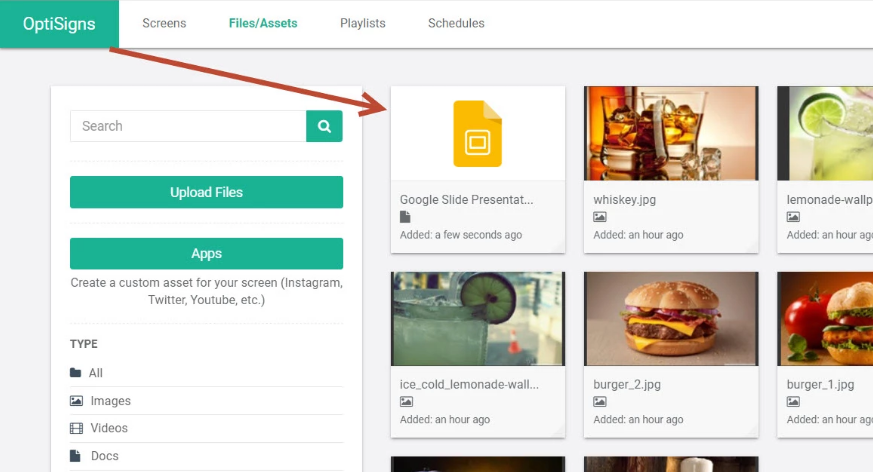
Task: Click the ice_cold_lemonade-wall... file name
Action: [x=469, y=385]
